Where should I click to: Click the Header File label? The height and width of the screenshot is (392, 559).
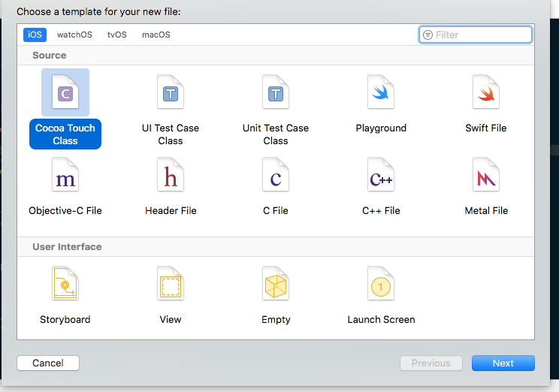click(x=171, y=210)
